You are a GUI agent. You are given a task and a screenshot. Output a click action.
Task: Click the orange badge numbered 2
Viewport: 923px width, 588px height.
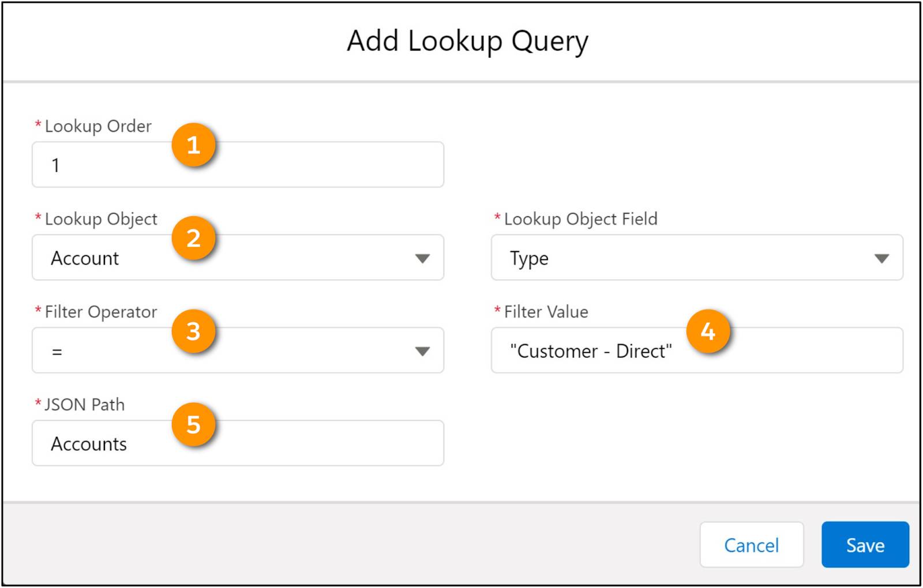[x=194, y=238]
